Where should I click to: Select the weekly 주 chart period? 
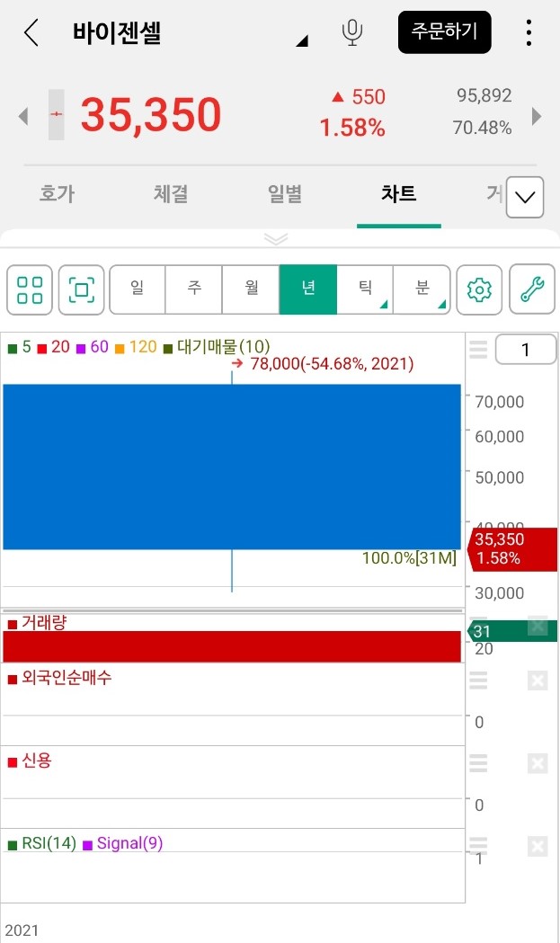pyautogui.click(x=193, y=289)
